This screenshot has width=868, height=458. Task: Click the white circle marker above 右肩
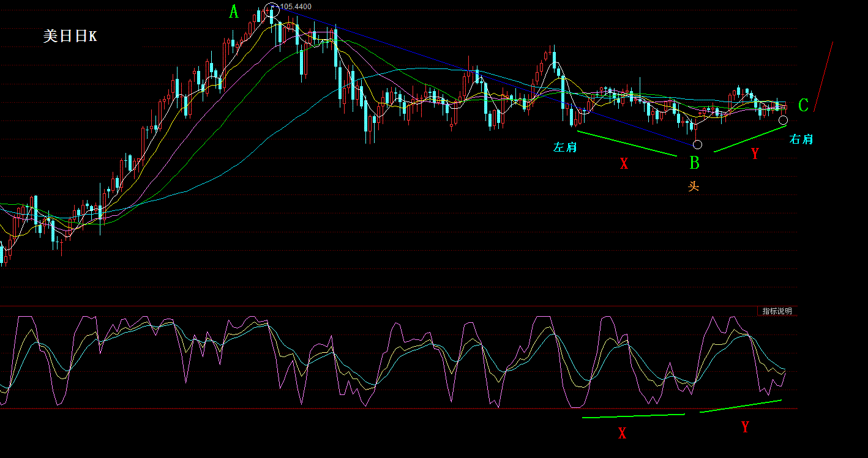(783, 120)
